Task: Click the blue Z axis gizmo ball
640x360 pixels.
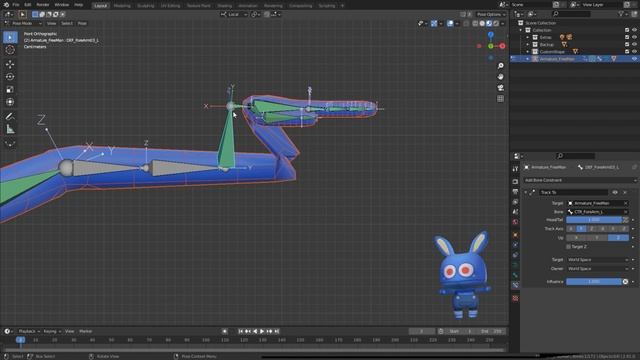Action: coord(491,35)
